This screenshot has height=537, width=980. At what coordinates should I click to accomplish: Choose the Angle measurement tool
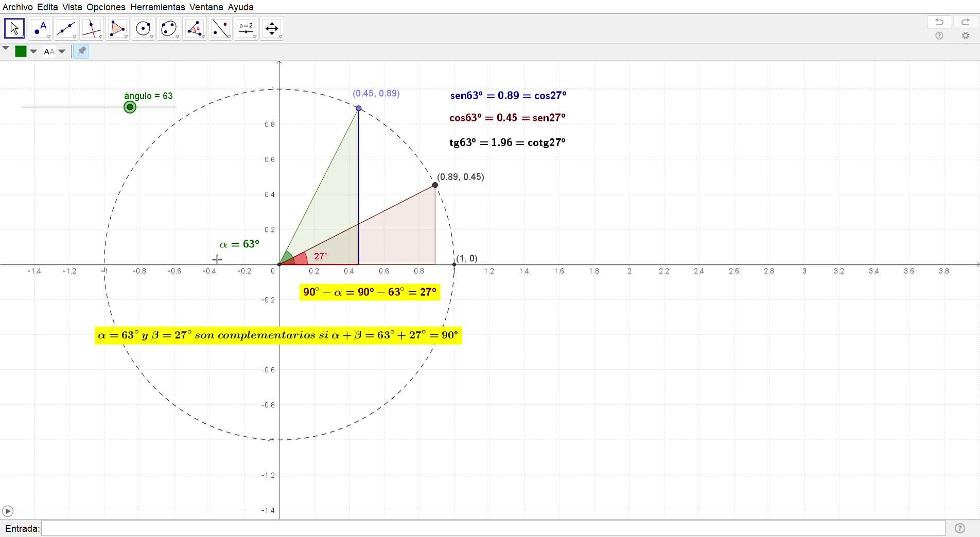195,29
